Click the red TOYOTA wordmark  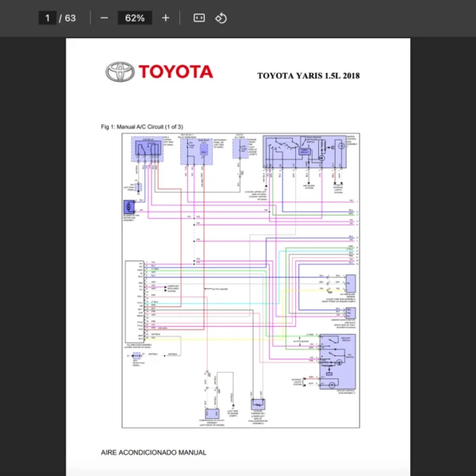coord(176,72)
